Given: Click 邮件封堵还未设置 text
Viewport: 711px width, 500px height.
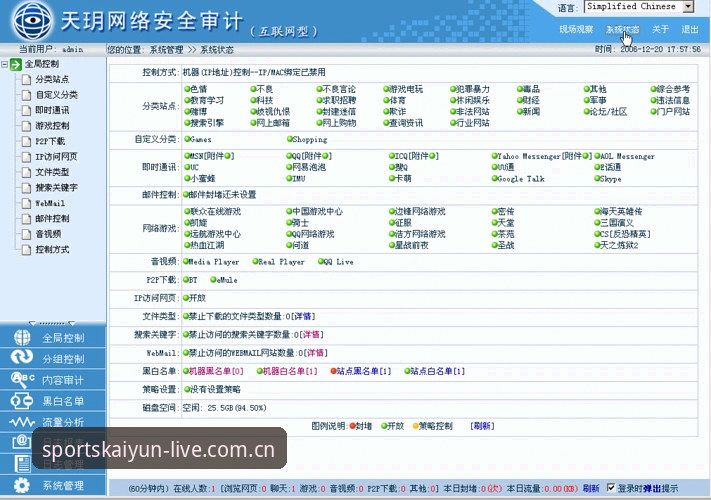Looking at the screenshot, I should click(222, 195).
